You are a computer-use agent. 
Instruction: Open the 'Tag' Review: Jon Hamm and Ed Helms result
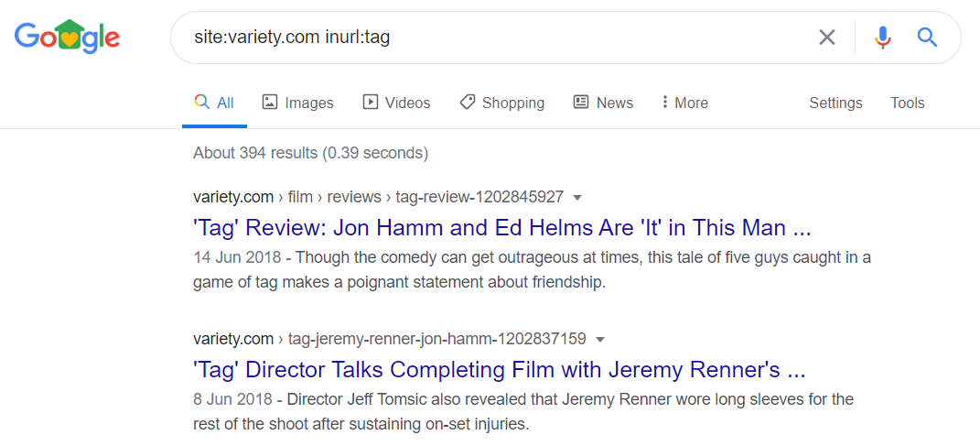pyautogui.click(x=501, y=228)
